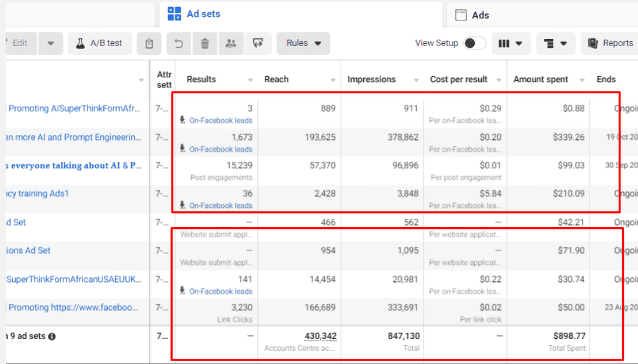
Task: Open the A/B test tool
Action: 100,43
